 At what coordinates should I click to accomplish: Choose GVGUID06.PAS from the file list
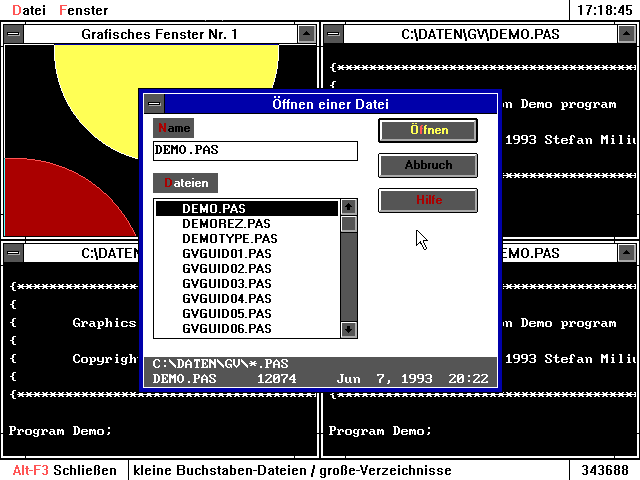click(x=226, y=329)
